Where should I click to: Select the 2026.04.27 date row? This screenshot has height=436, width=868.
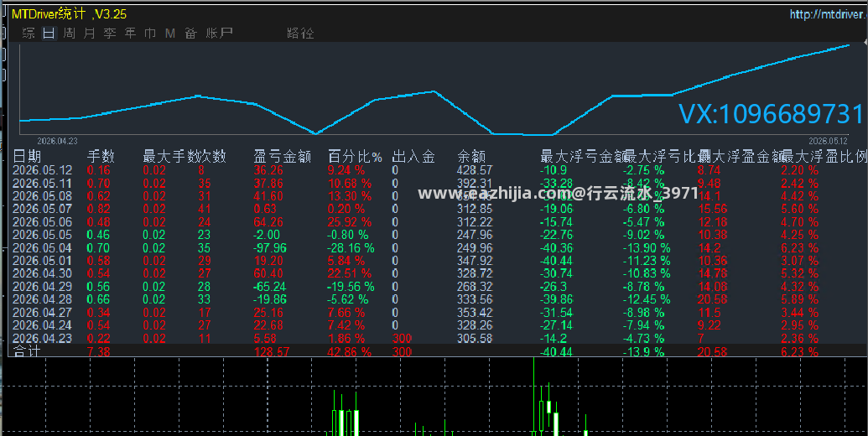point(42,313)
